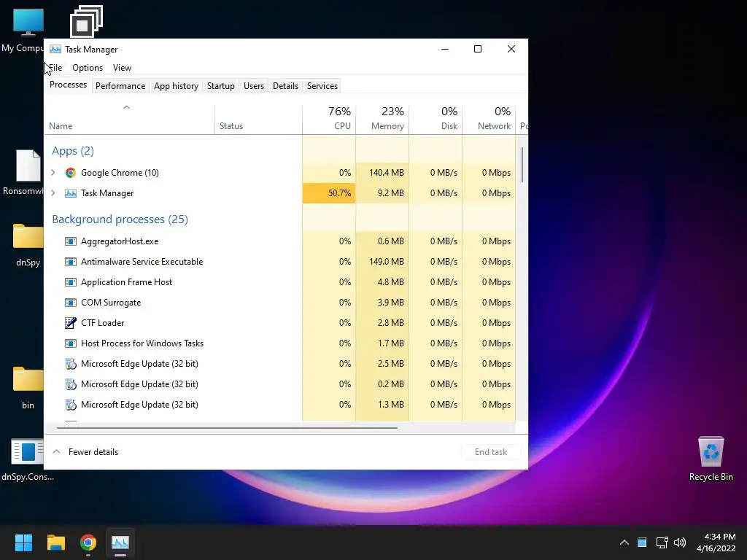747x560 pixels.
Task: Click the Apps (2) group header
Action: point(73,151)
